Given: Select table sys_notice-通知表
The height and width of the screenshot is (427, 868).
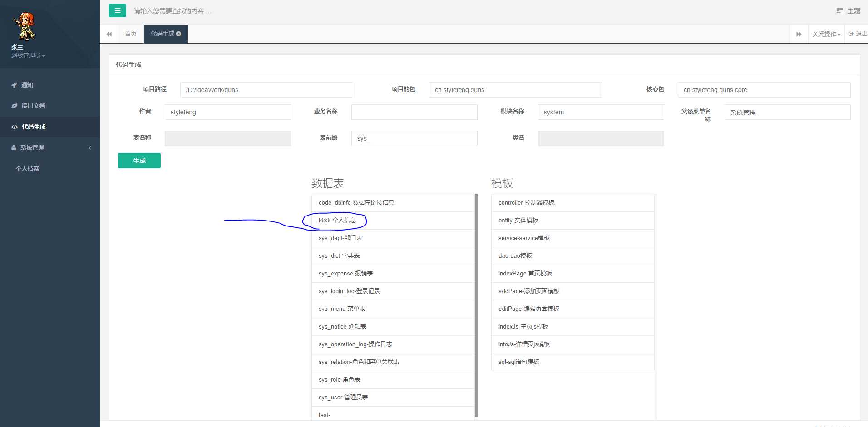Looking at the screenshot, I should 393,327.
